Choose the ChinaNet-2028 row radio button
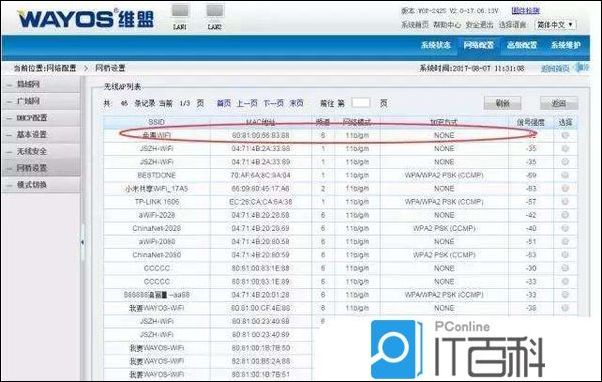The image size is (602, 382). point(565,228)
